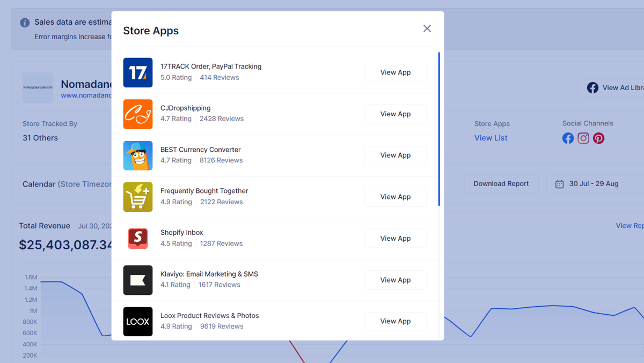
Task: View App for 17TRACK Order, PayPal Tracking
Action: click(x=396, y=72)
